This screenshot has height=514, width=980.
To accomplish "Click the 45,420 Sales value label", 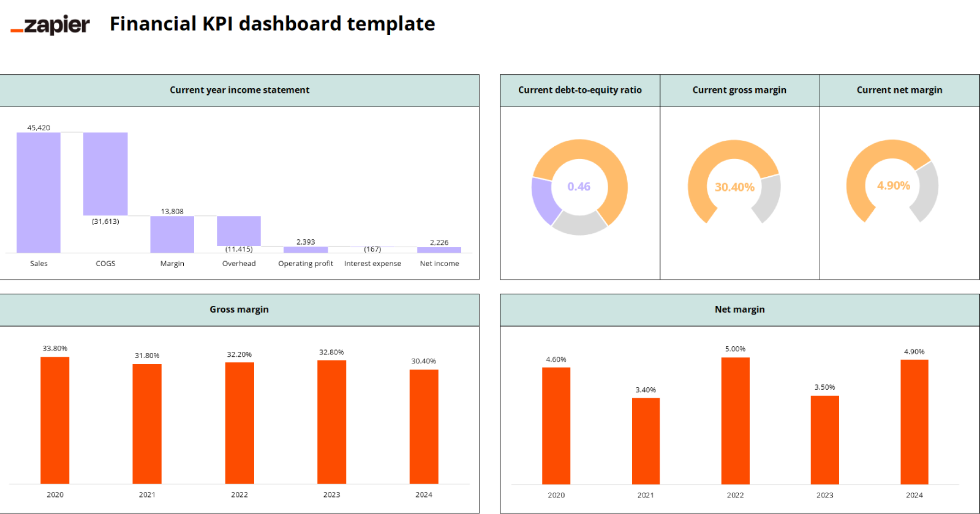I will [x=39, y=128].
